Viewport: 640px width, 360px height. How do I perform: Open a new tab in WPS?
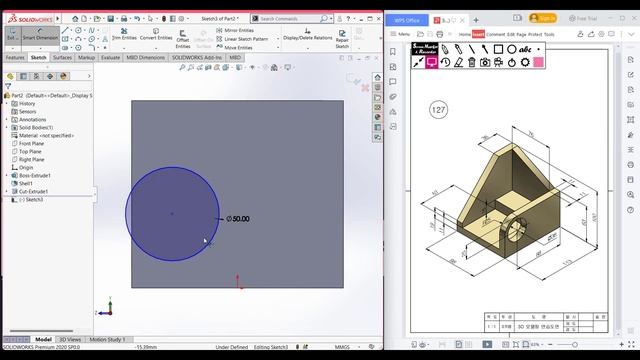[476, 20]
